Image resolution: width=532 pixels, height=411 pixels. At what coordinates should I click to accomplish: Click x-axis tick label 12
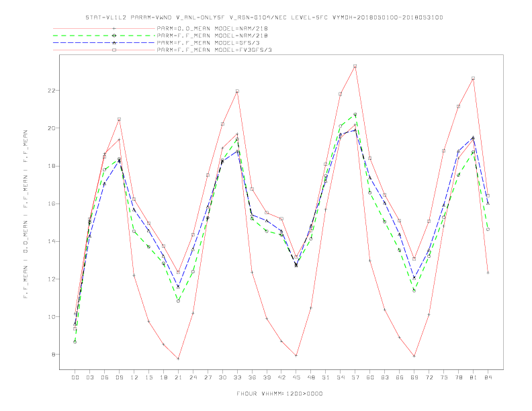[134, 377]
